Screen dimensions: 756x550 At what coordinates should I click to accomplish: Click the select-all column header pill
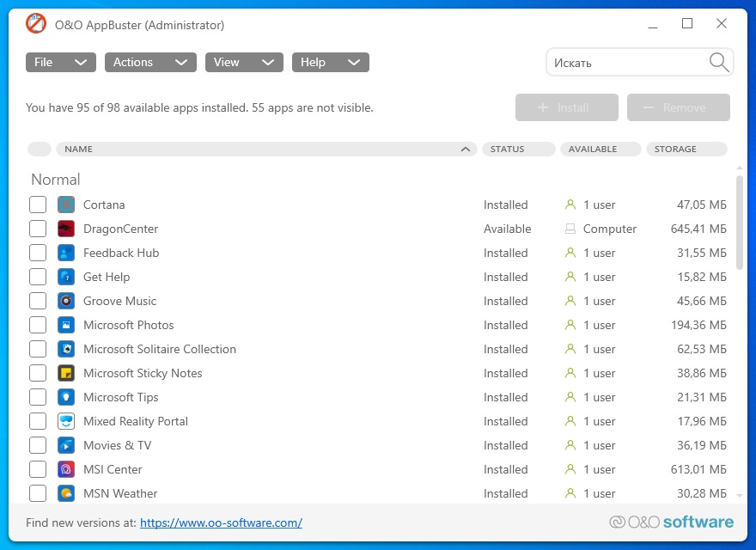tap(39, 149)
